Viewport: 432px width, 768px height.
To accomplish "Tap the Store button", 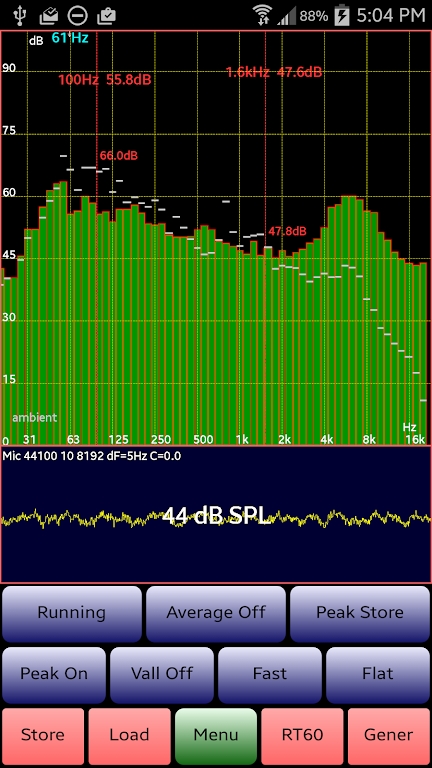I will coord(43,735).
